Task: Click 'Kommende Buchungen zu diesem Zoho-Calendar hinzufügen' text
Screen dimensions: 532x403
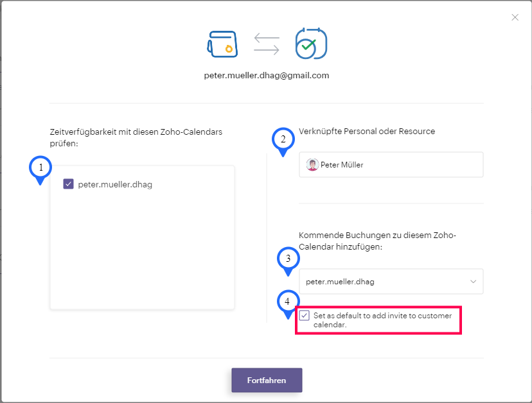Action: click(x=377, y=241)
